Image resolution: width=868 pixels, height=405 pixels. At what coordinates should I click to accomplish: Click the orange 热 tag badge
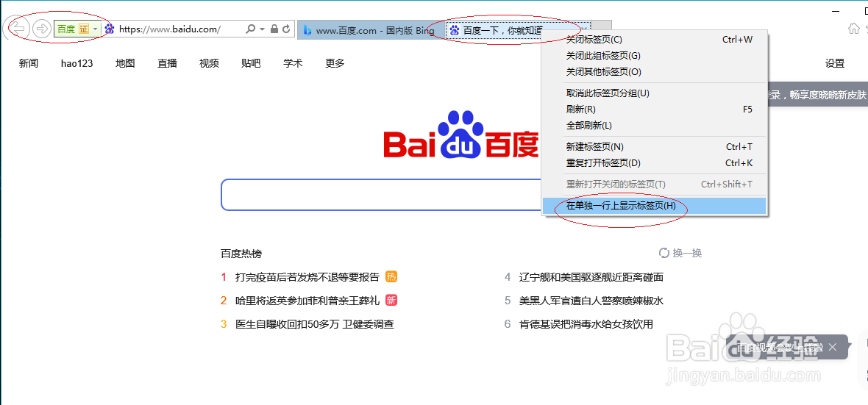point(392,276)
